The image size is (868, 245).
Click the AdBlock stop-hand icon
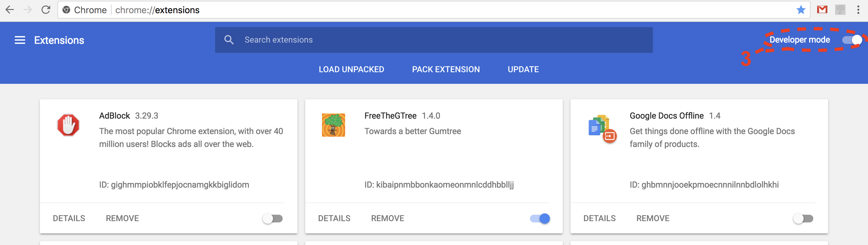tap(68, 125)
